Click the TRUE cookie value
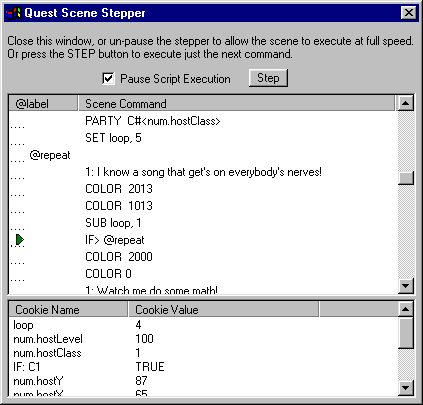423x405 pixels. click(x=150, y=367)
